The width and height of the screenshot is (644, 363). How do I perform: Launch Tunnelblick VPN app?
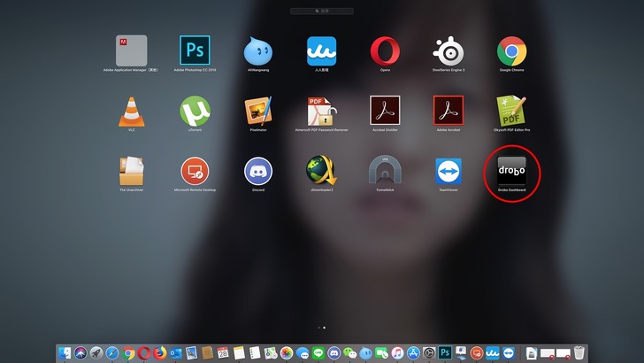point(385,171)
